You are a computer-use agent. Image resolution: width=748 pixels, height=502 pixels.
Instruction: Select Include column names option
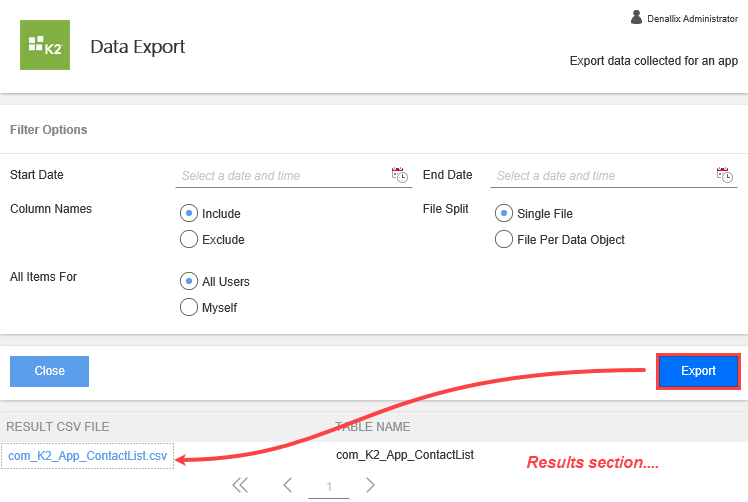click(x=189, y=213)
